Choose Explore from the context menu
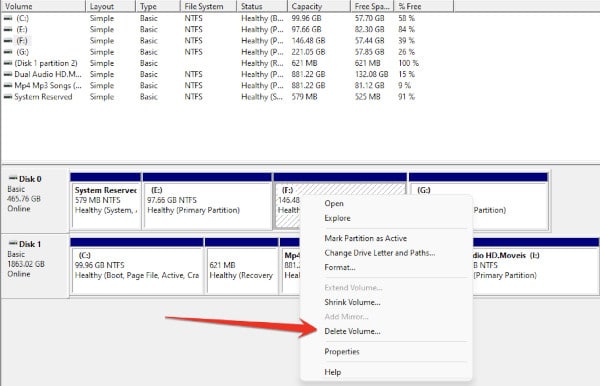The image size is (600, 386). click(337, 218)
